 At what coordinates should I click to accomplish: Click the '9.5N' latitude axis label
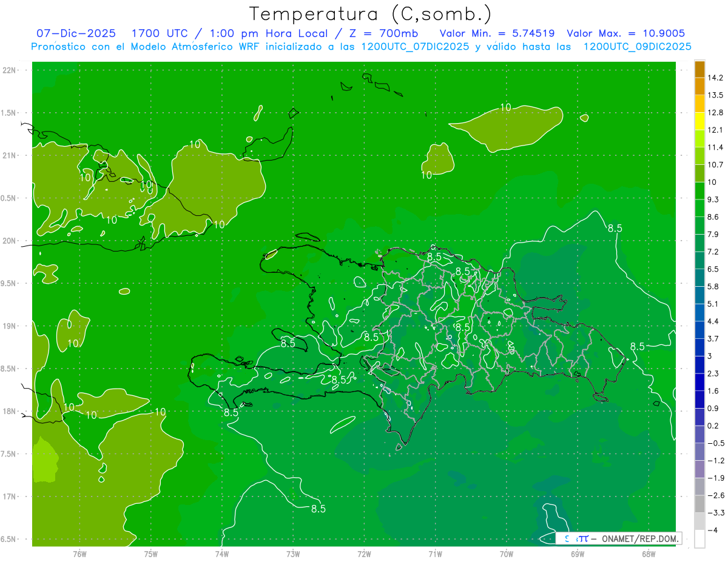tap(8, 283)
